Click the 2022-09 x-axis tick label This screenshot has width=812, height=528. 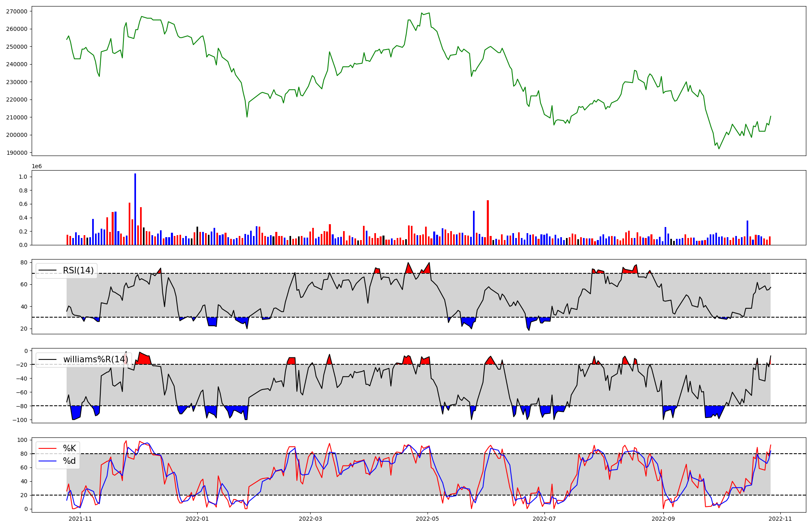[663, 519]
